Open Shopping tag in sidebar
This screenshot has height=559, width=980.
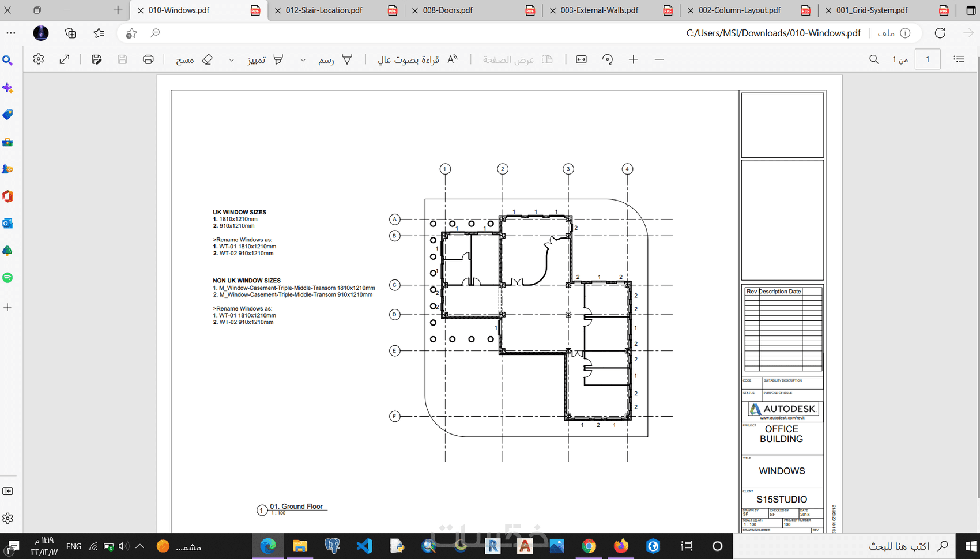click(x=7, y=115)
